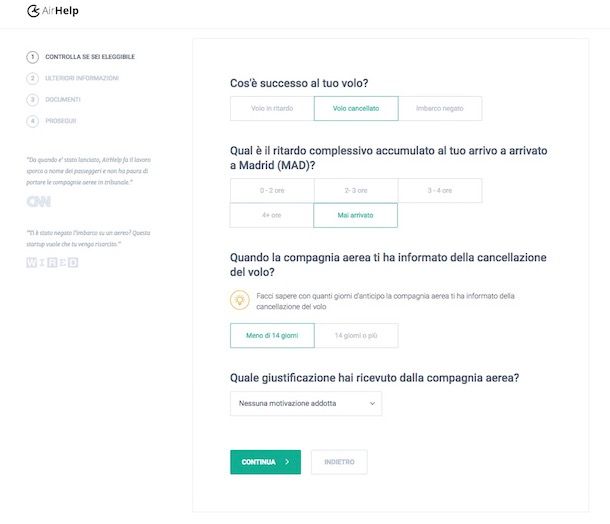Go to Ulteriori informazioni step
This screenshot has width=610, height=524.
click(82, 78)
